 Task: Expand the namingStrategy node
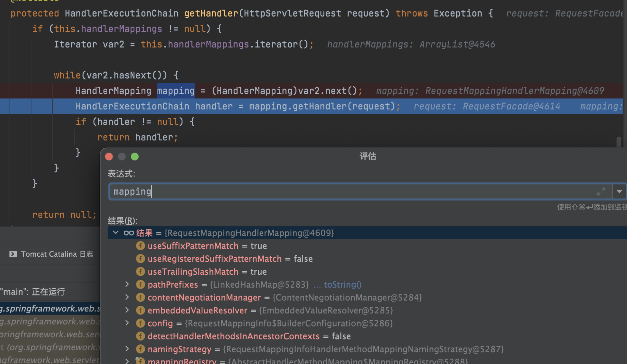[x=127, y=349]
